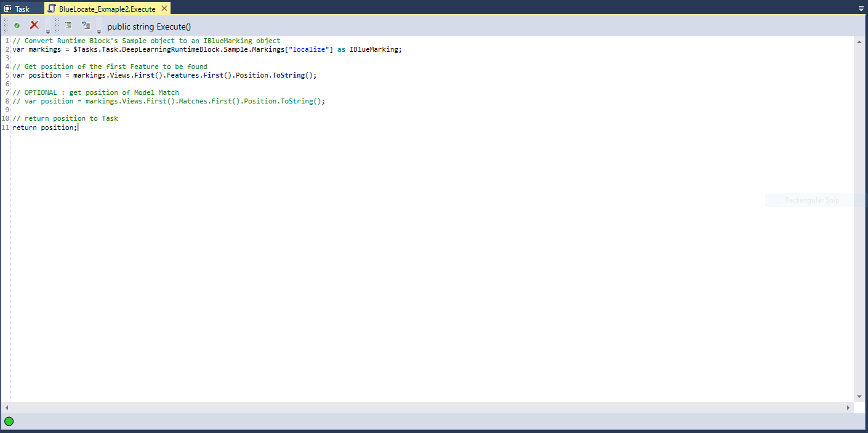Viewport: 868px width, 433px height.
Task: Click the Task tab icon
Action: (8, 9)
